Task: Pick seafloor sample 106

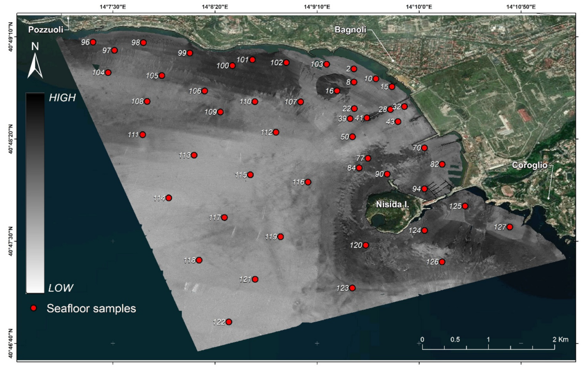Action: click(x=205, y=91)
